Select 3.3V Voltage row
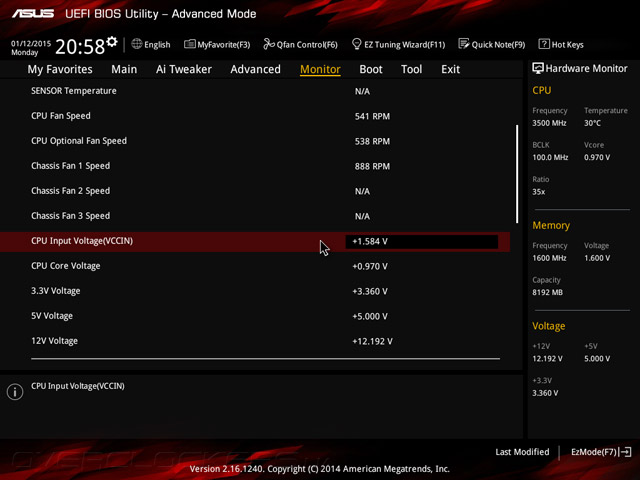Viewport: 640px width, 480px height. [x=255, y=291]
